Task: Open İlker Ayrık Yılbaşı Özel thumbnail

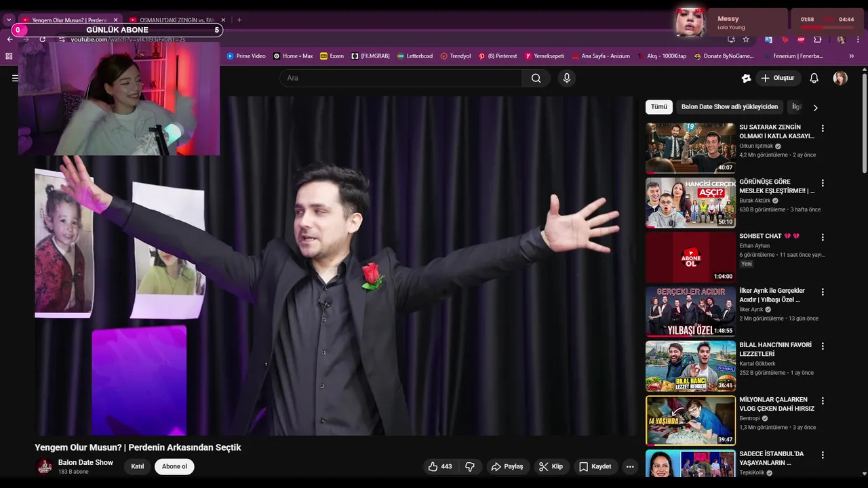Action: (x=690, y=311)
